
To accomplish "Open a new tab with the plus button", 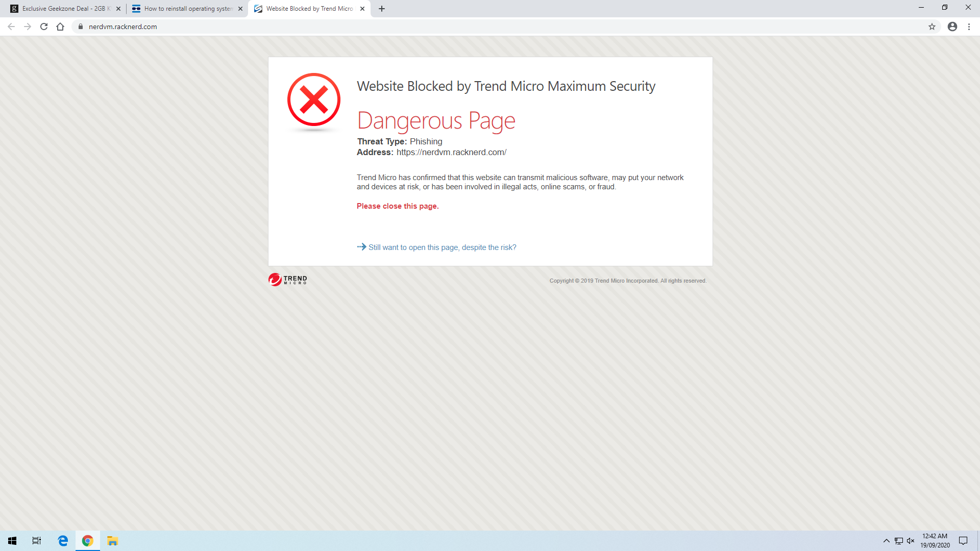I will pos(382,9).
